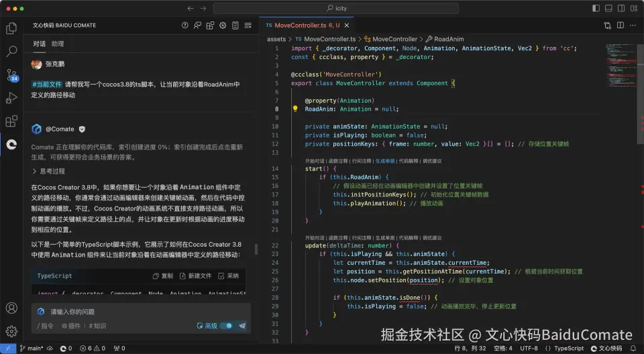
Task: Open Source Control with 24 badge
Action: pos(11,75)
